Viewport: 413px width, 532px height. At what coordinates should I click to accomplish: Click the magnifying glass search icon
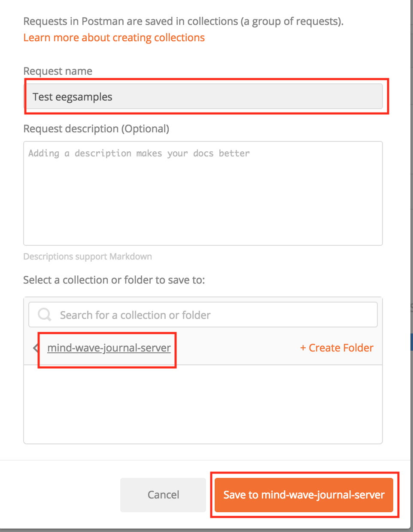point(44,315)
